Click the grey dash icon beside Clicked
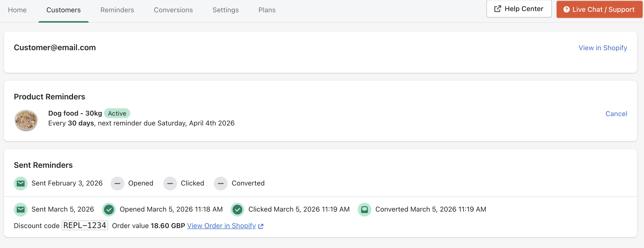Viewport: 644px width, 248px height. 170,184
